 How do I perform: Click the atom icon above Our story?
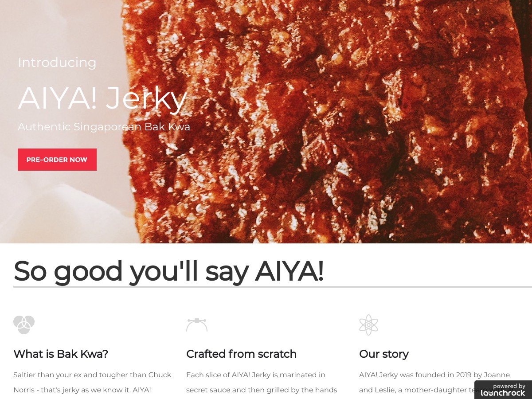(368, 325)
